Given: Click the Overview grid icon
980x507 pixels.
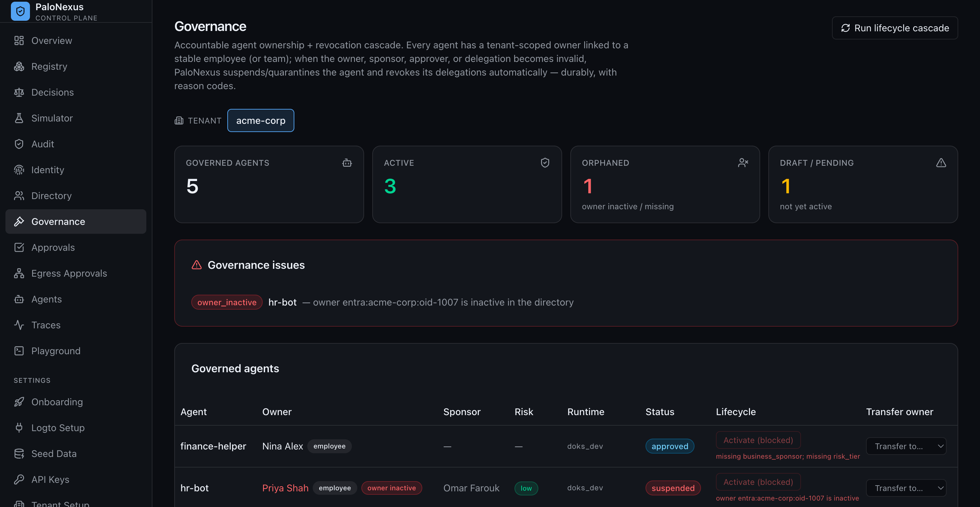Looking at the screenshot, I should click(19, 40).
